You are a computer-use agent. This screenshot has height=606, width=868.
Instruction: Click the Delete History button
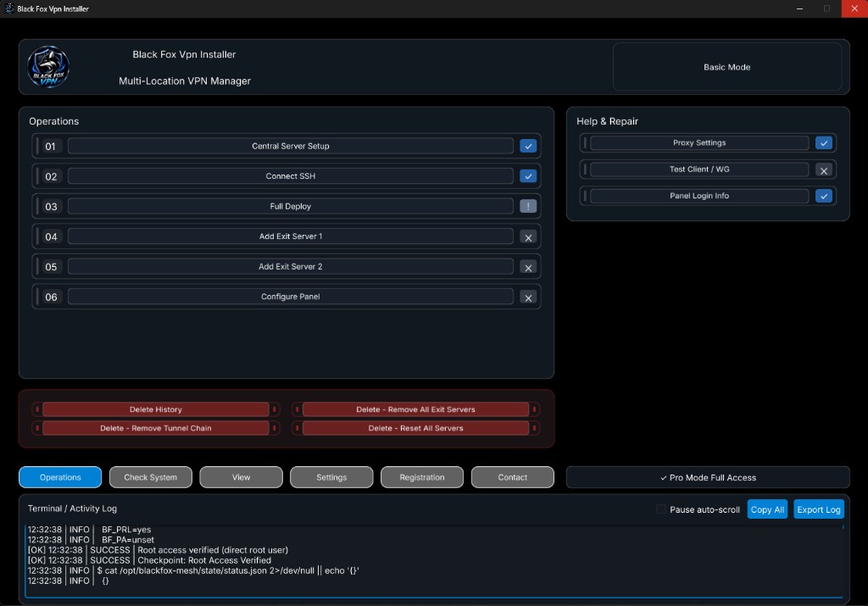click(x=156, y=409)
